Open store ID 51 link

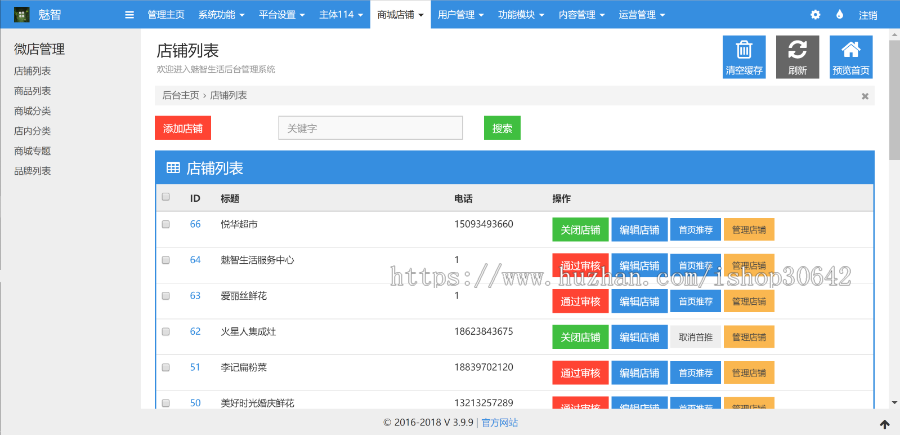(x=195, y=367)
